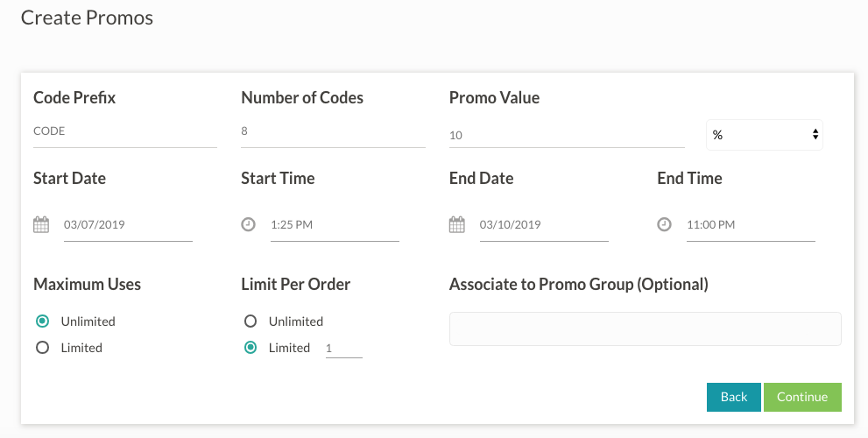Focus the Code Prefix input field

tap(124, 131)
